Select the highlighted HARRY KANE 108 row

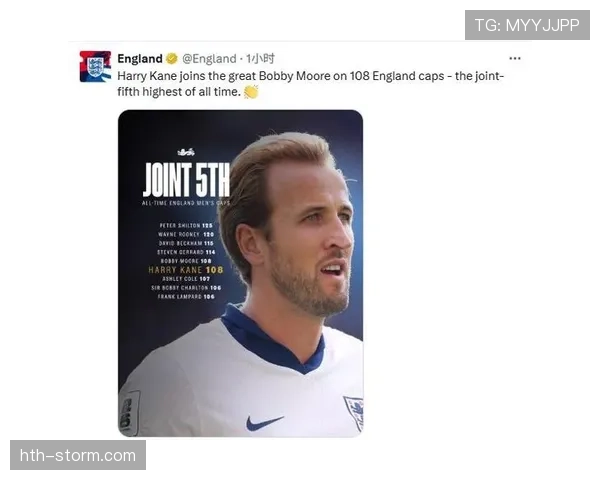point(186,270)
